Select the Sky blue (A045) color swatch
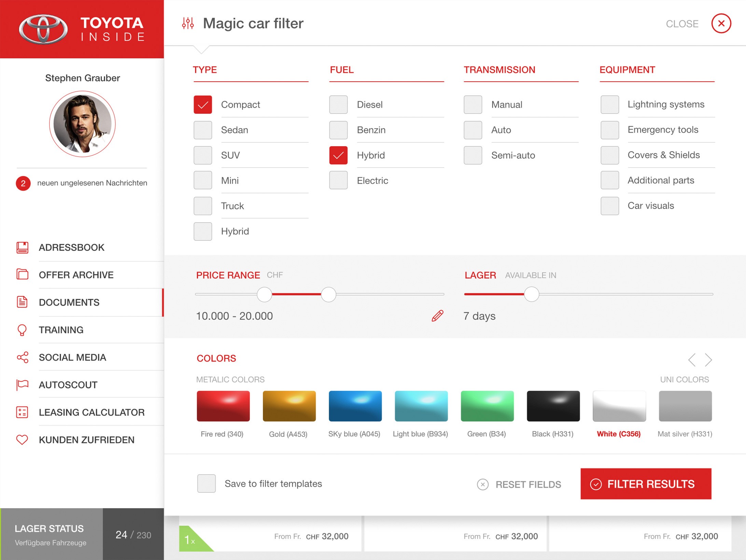 coord(355,406)
